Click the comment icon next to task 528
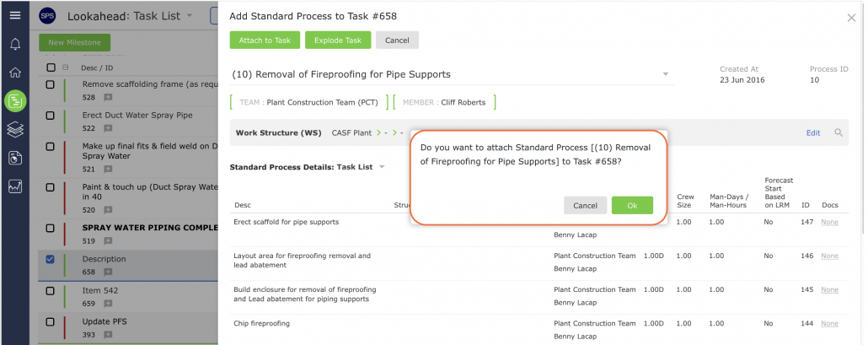Image resolution: width=868 pixels, height=345 pixels. [108, 98]
